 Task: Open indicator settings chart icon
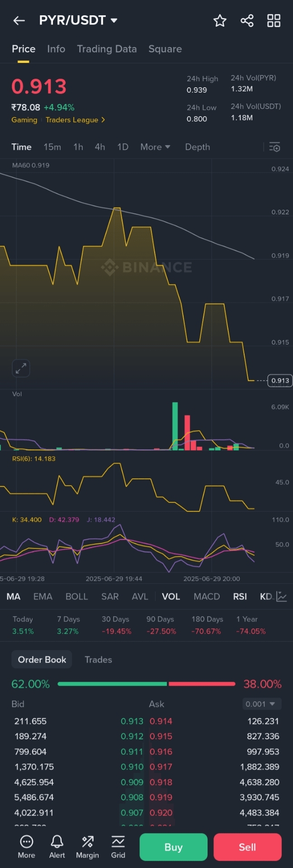click(x=281, y=596)
